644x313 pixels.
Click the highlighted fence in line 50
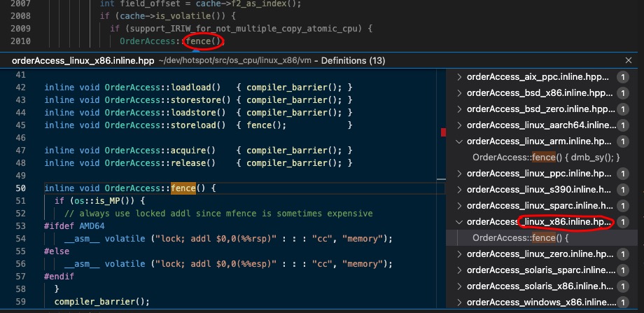pos(183,188)
